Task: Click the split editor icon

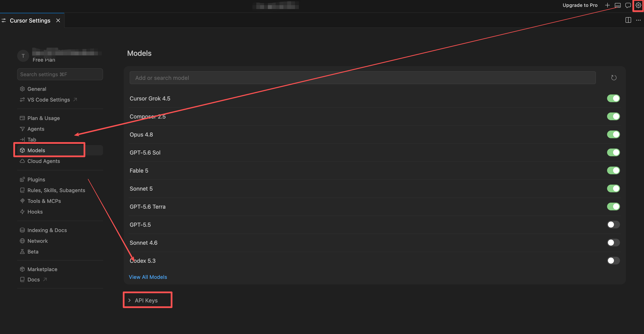Action: tap(628, 20)
